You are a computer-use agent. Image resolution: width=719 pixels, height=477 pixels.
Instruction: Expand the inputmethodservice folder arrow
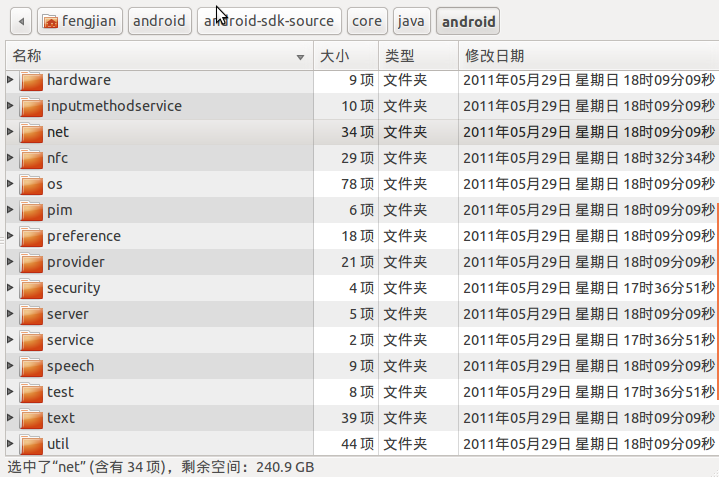(10, 105)
